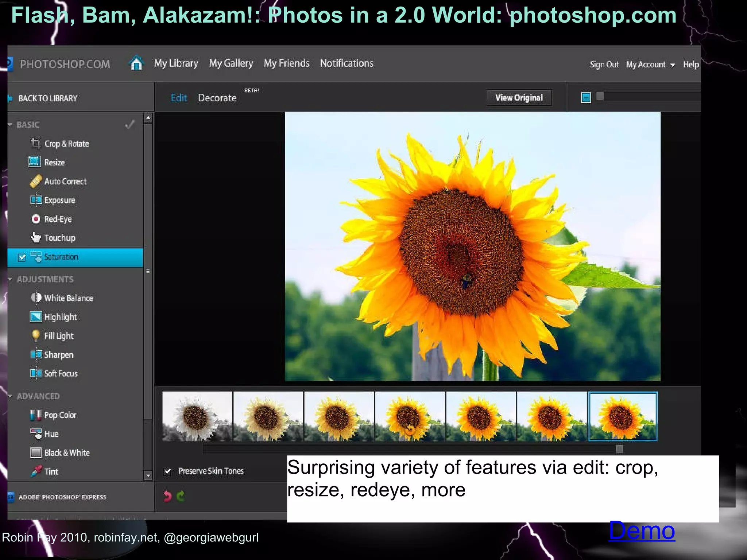Click the BASIC section checkmark

tap(130, 124)
